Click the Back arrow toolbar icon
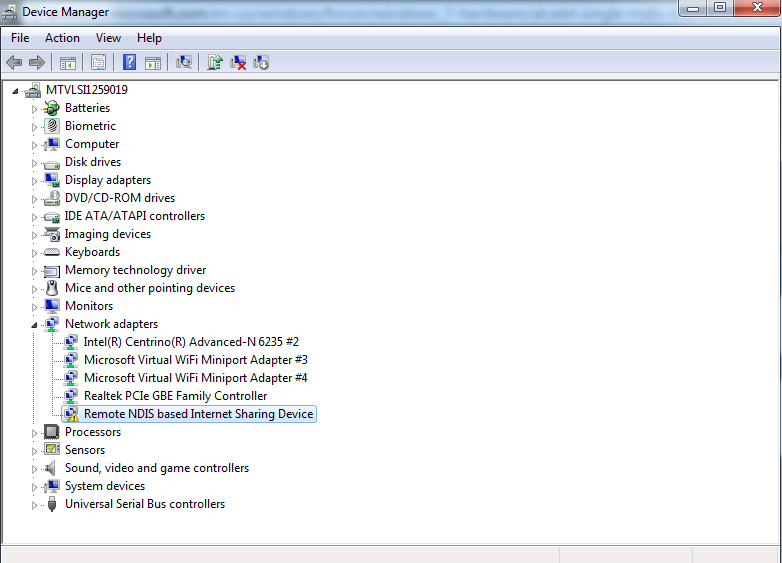The image size is (782, 563). 14,63
